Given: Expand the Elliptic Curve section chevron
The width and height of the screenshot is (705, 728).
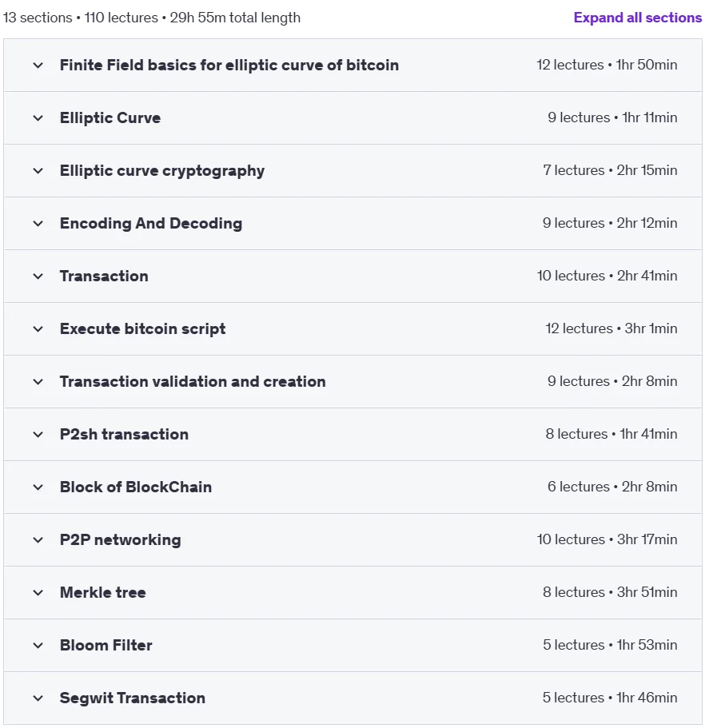Looking at the screenshot, I should [x=38, y=118].
